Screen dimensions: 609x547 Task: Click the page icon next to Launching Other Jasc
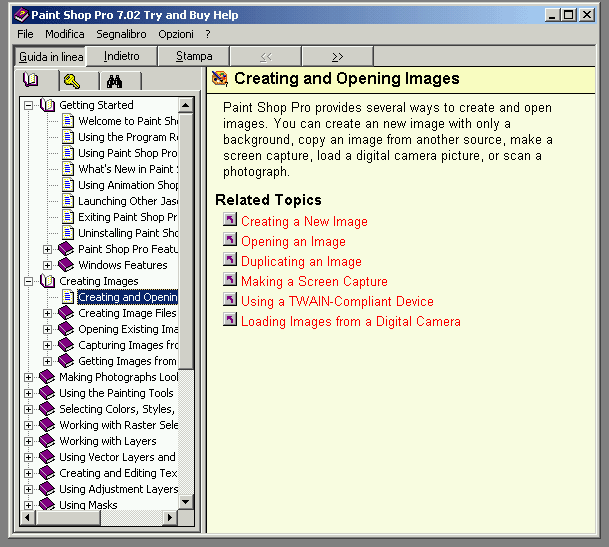coord(68,201)
